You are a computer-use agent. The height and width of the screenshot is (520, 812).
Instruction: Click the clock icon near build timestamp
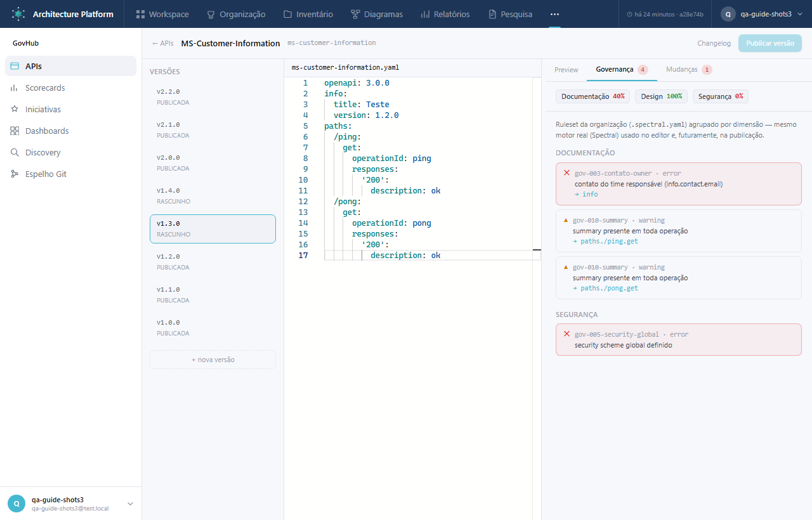pos(630,14)
